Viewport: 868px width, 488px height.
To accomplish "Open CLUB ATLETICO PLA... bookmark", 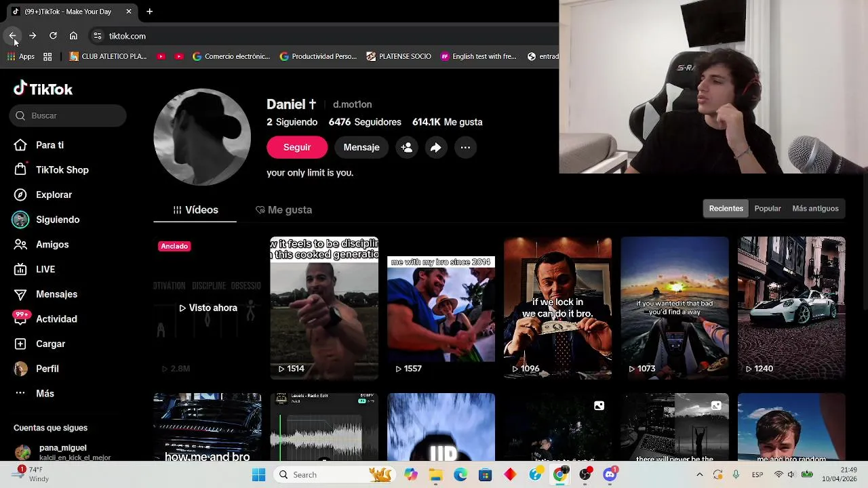I will [x=108, y=56].
